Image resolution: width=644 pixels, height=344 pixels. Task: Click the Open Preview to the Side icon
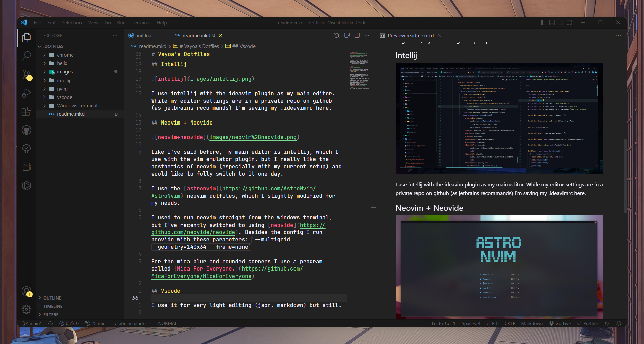(347, 35)
